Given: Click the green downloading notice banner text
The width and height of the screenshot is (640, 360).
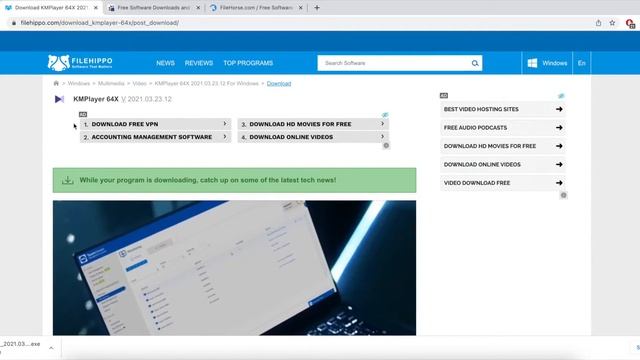Looking at the screenshot, I should 208,180.
